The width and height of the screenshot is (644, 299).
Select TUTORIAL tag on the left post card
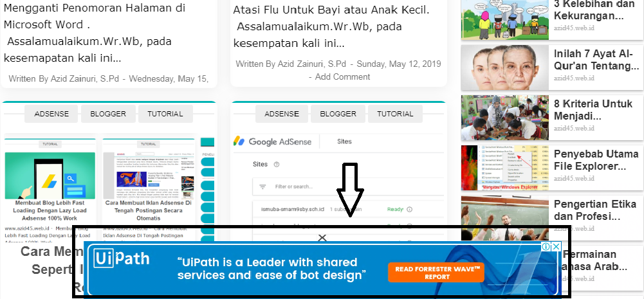[x=165, y=114]
